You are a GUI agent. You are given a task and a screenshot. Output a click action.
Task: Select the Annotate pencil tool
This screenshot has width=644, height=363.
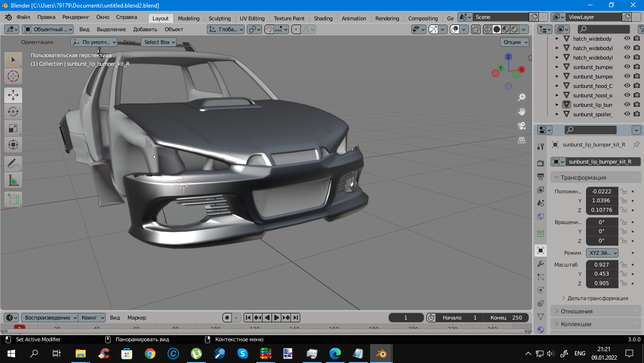pyautogui.click(x=13, y=164)
